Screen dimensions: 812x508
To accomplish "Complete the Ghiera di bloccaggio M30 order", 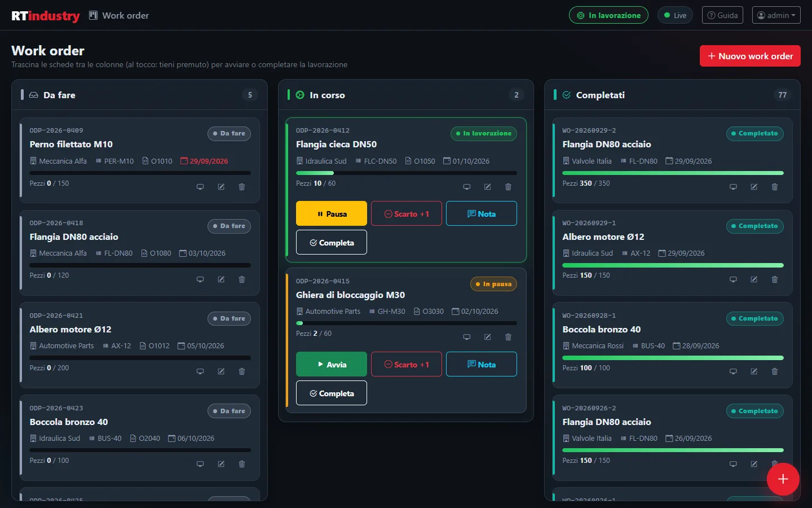I will pyautogui.click(x=332, y=393).
